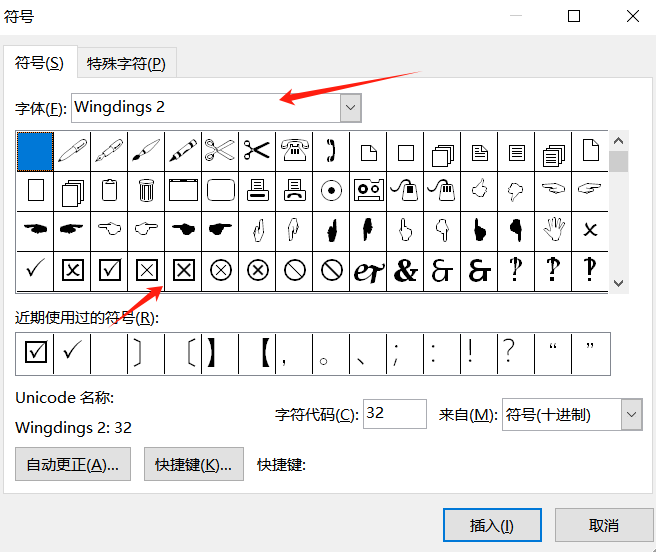
Task: Pick the plain check mark in recently used symbols
Action: click(x=72, y=354)
